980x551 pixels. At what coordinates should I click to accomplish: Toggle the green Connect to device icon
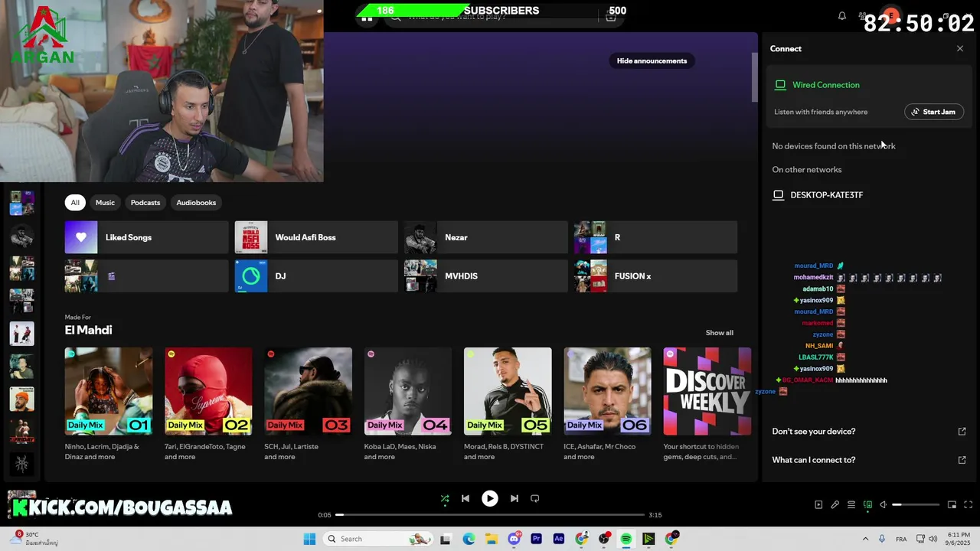click(x=867, y=505)
